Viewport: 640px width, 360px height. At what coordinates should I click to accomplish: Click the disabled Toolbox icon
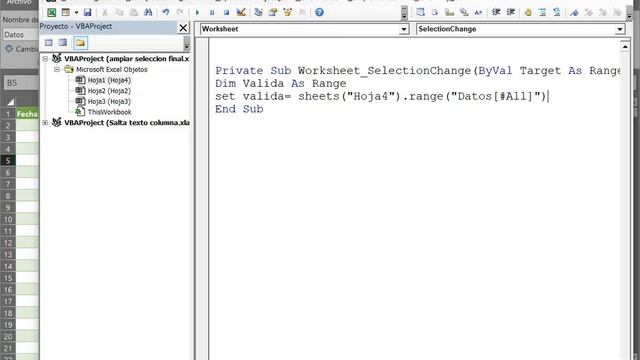pos(302,12)
